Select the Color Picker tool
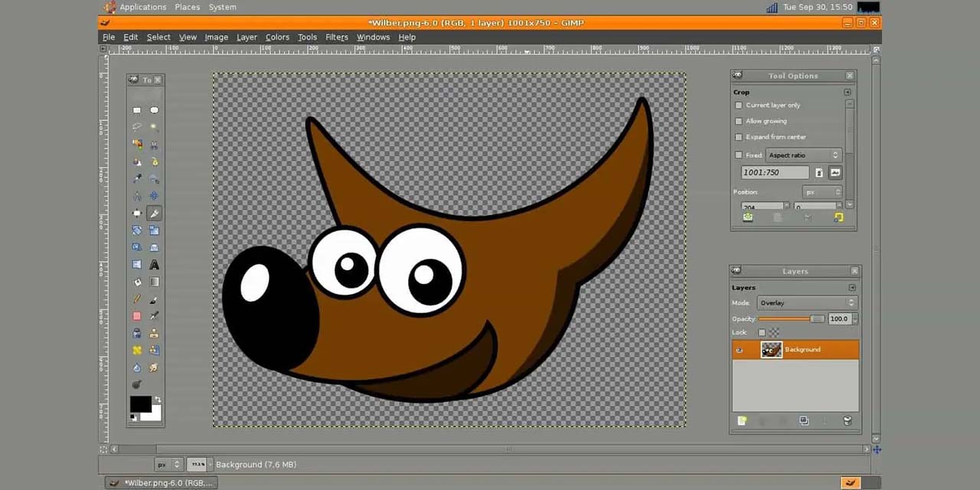The width and height of the screenshot is (980, 490). [x=136, y=178]
